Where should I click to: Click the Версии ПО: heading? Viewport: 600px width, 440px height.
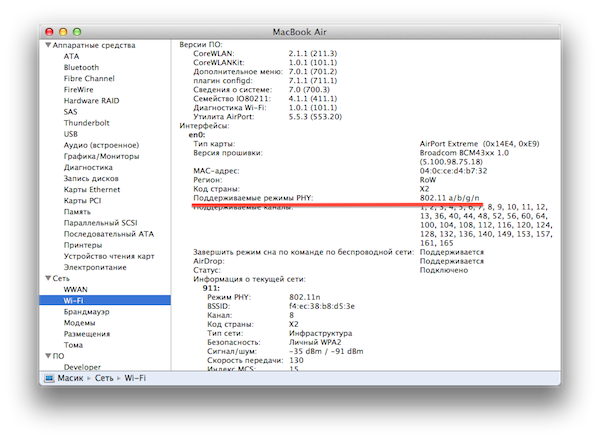201,44
